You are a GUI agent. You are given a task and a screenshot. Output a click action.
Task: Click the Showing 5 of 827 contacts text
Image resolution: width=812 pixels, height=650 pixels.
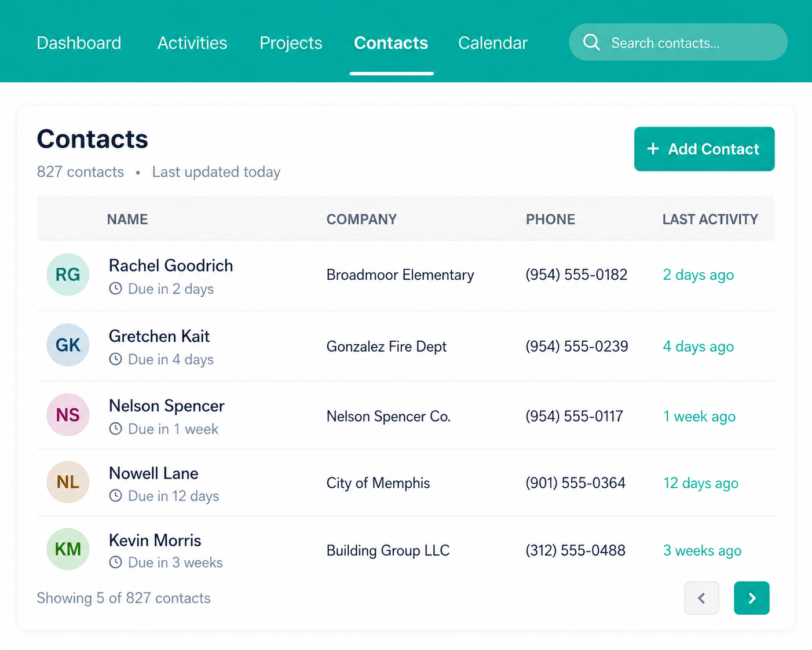(x=123, y=598)
